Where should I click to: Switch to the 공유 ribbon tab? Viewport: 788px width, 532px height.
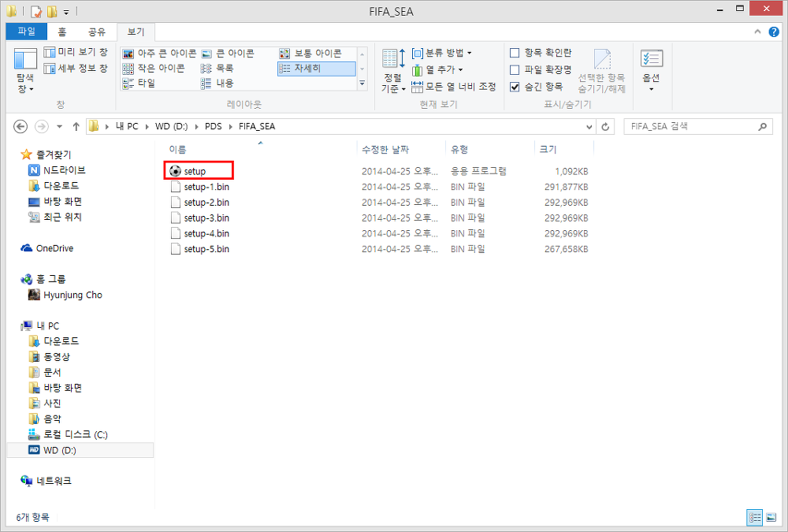click(x=96, y=32)
